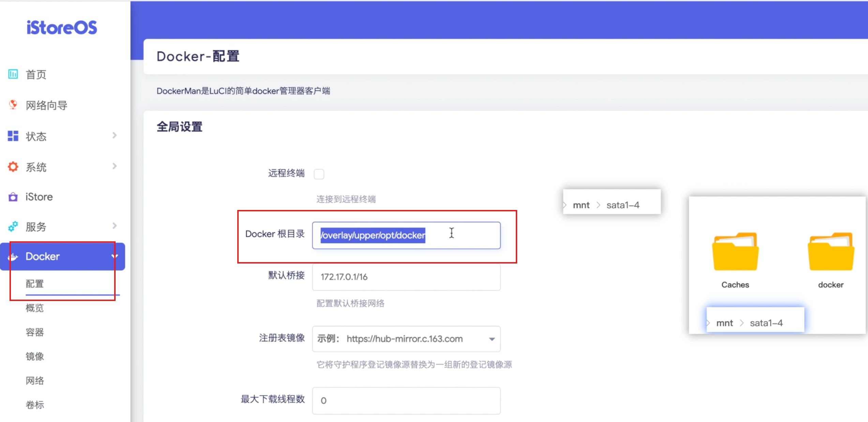The height and width of the screenshot is (422, 868).
Task: Collapse the Docker menu chevron
Action: tap(115, 256)
